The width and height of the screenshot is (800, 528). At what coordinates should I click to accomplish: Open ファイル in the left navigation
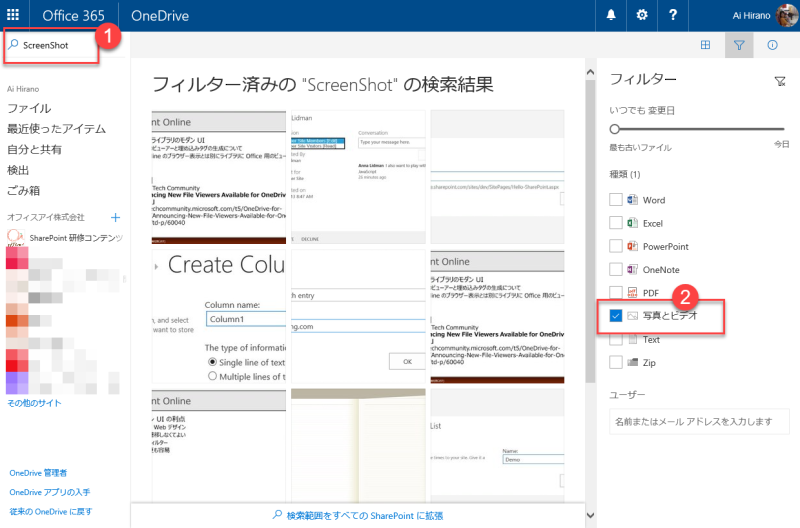(29, 108)
